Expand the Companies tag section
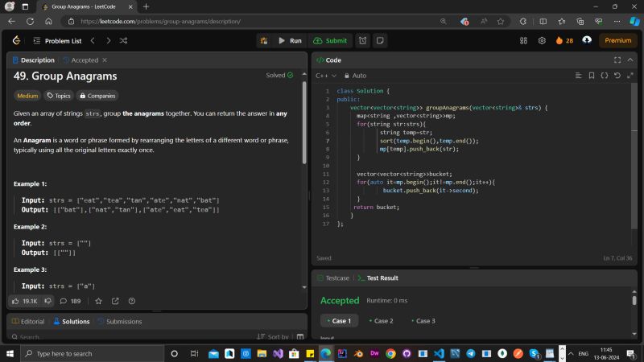Screen dimensions: 644x362 97,96
